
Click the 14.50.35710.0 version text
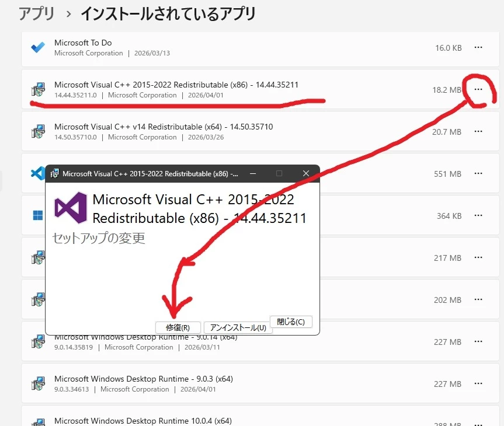[75, 137]
